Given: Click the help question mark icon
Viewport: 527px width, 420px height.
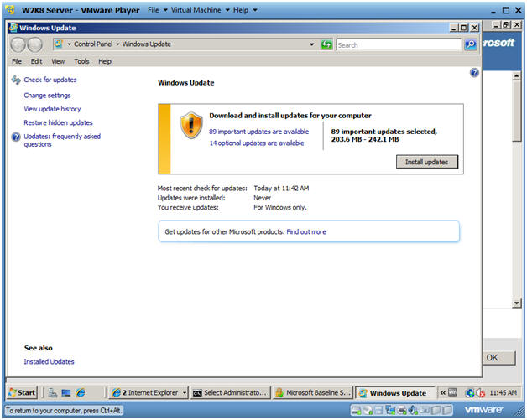Looking at the screenshot, I should tap(474, 73).
